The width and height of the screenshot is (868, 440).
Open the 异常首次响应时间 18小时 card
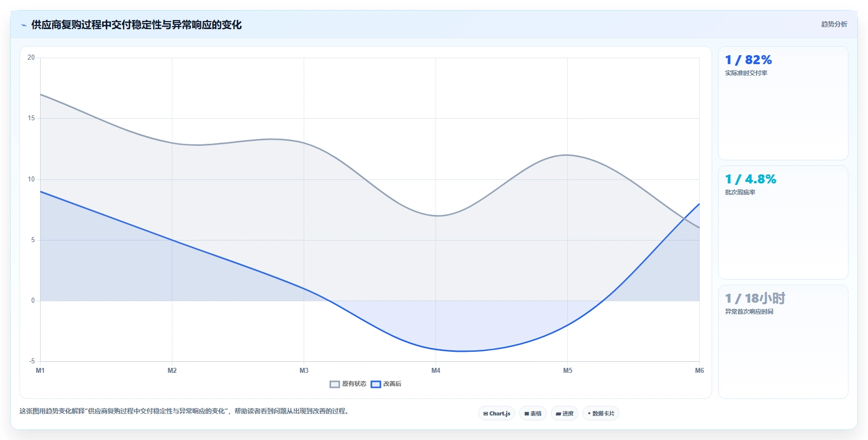[783, 342]
